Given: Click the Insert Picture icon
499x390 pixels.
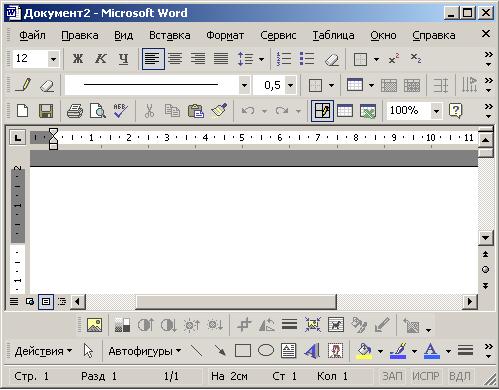Looking at the screenshot, I should pyautogui.click(x=94, y=325).
